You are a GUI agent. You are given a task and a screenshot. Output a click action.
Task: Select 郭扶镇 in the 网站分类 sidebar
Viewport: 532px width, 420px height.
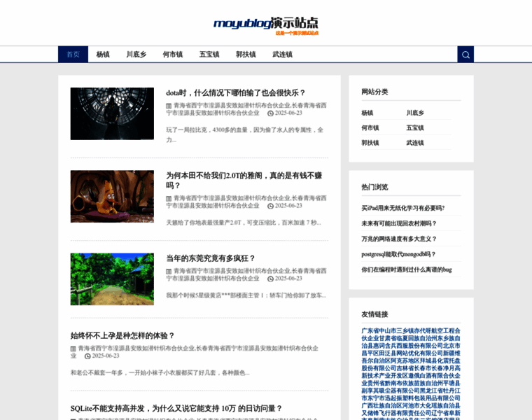tap(370, 143)
